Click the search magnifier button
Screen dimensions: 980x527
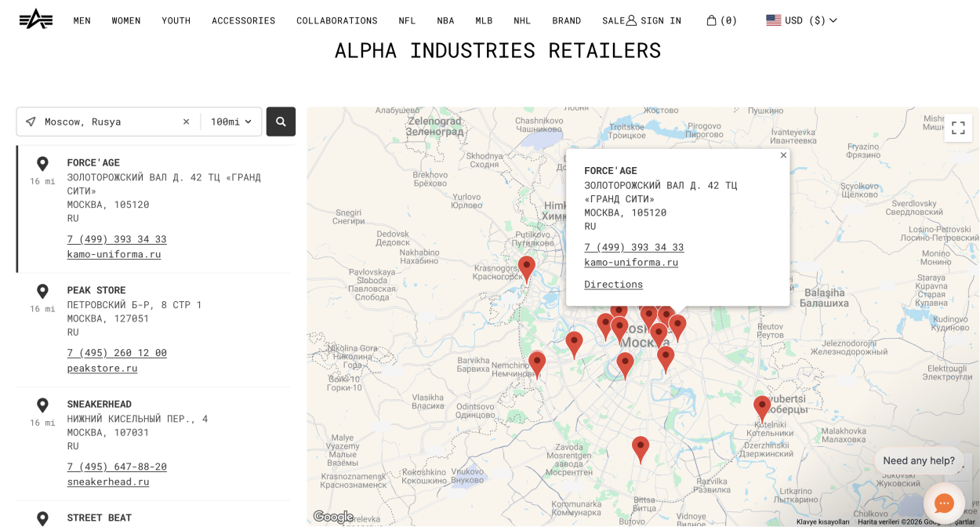pyautogui.click(x=281, y=122)
